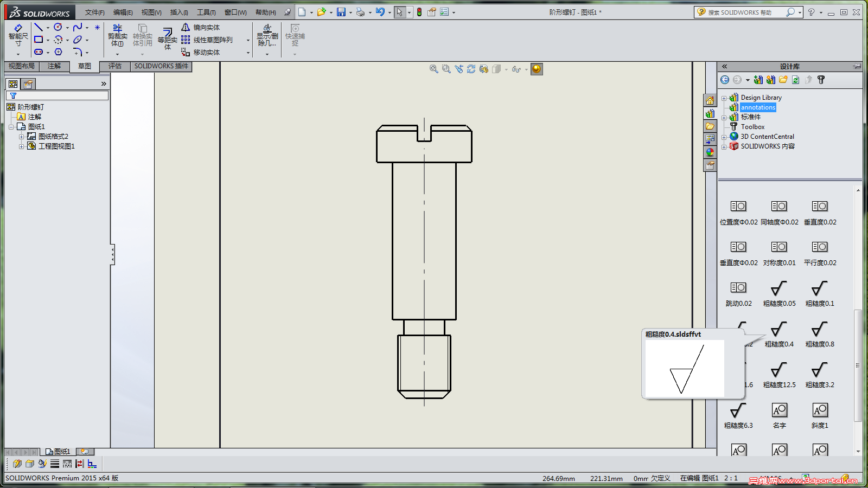The height and width of the screenshot is (488, 868).
Task: Open the Appearances color ball task pane tab
Action: (710, 152)
